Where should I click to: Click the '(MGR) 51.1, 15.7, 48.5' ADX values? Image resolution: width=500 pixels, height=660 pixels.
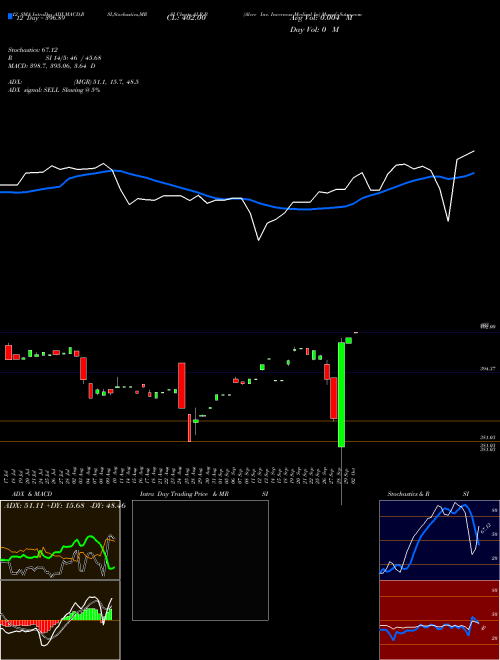coord(106,82)
